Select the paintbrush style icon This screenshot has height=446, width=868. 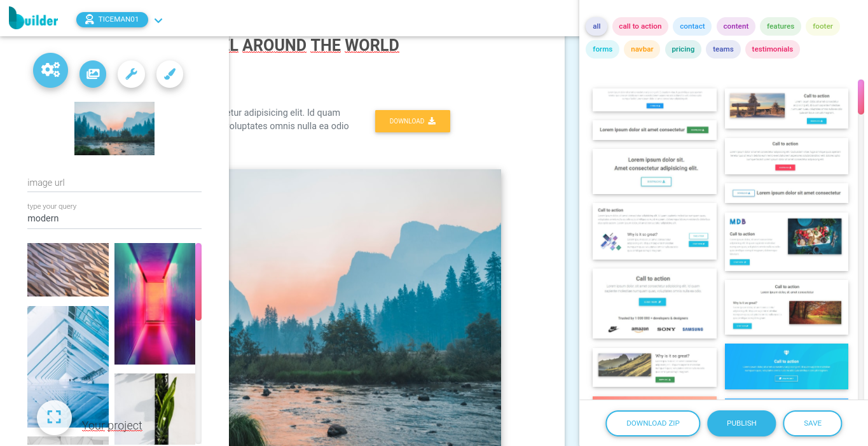170,74
